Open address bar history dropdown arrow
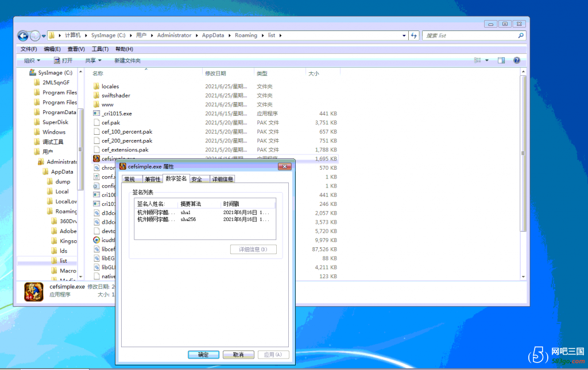This screenshot has height=370, width=588. pyautogui.click(x=404, y=36)
